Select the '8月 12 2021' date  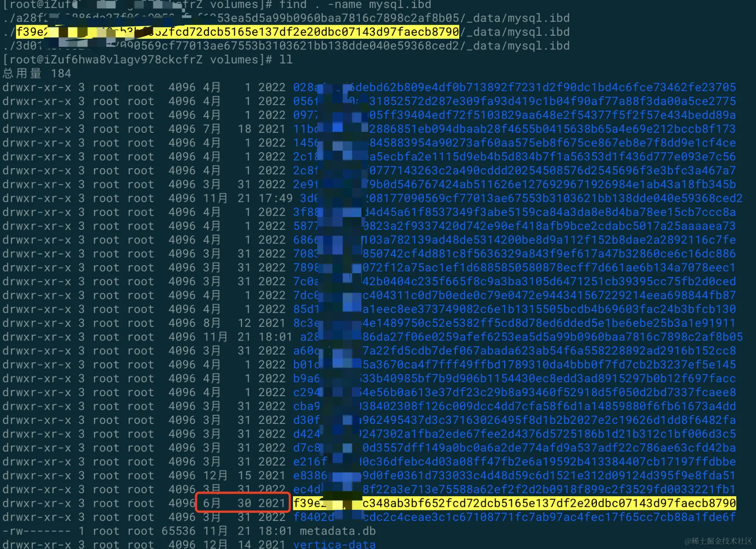coord(244,323)
